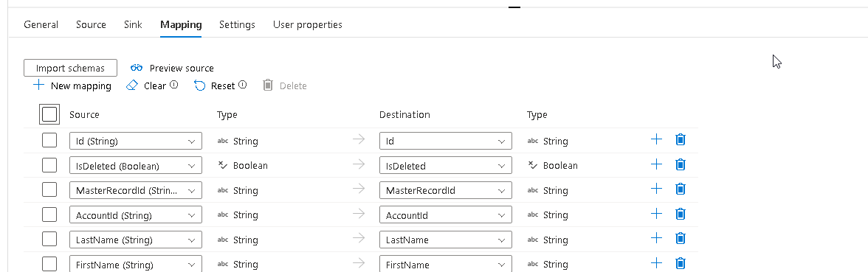Check the box for the AccountId row

click(49, 215)
